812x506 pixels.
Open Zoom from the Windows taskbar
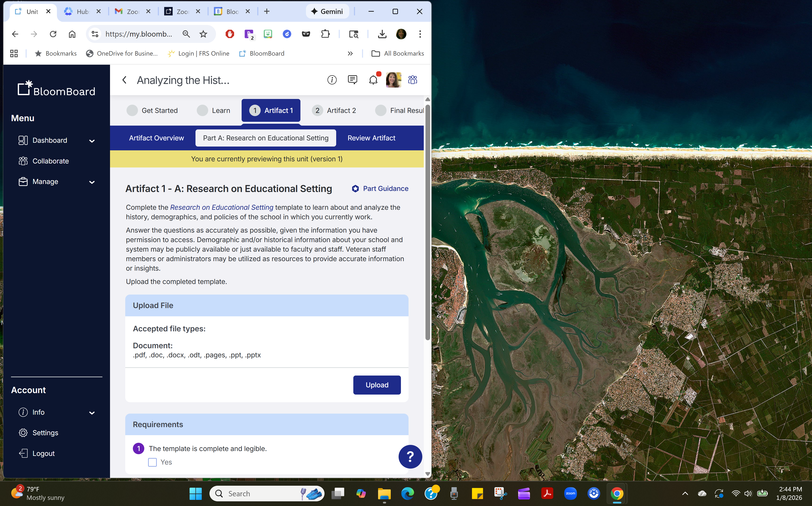[571, 493]
